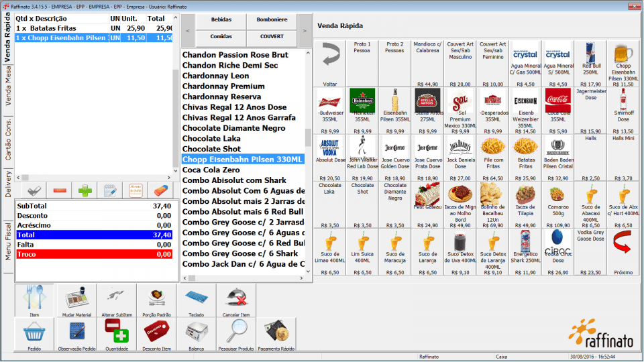Select Suco de Laranja tile
644x362 pixels.
click(x=427, y=252)
